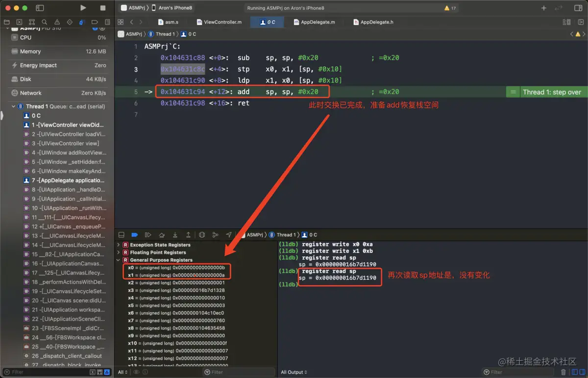Select the x3 register value row
This screenshot has height=378, width=588.
177,290
